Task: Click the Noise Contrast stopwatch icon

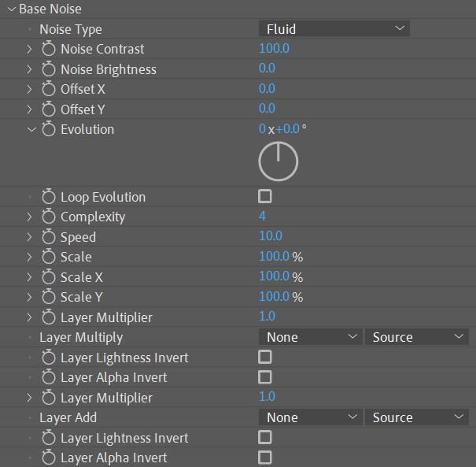Action: pos(49,49)
